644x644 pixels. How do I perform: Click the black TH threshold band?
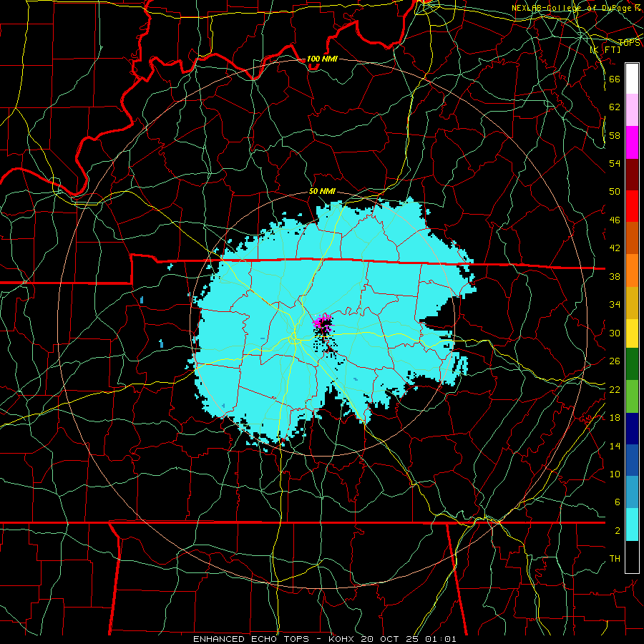click(x=632, y=557)
